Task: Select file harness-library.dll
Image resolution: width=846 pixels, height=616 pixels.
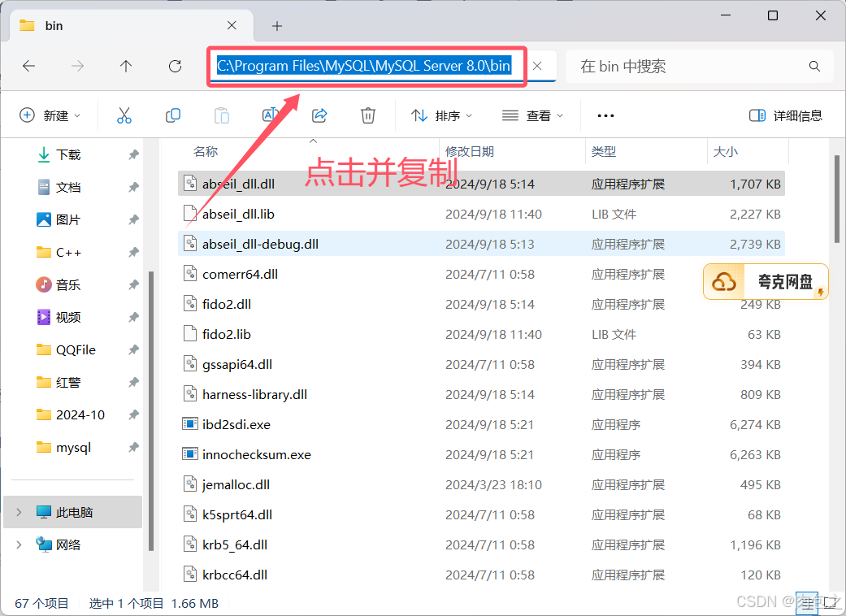Action: [x=481, y=394]
